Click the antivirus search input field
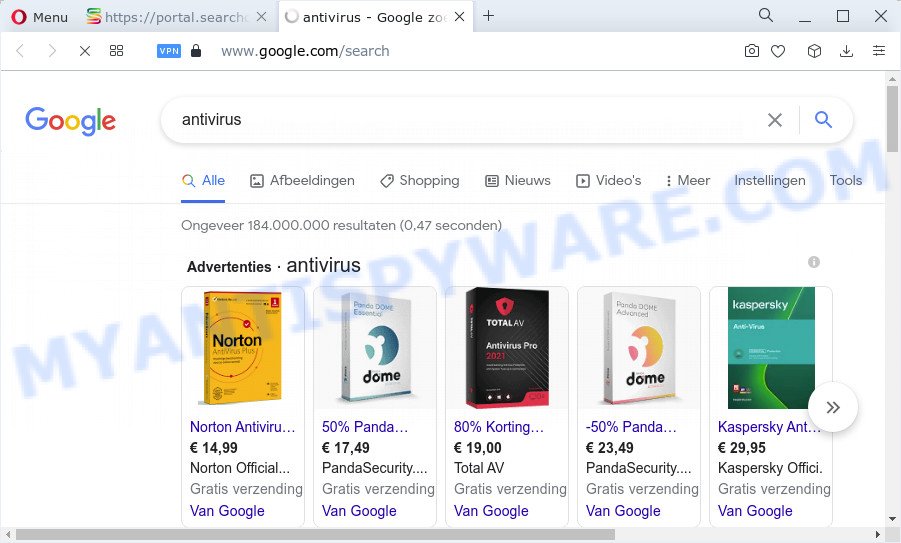 pos(460,120)
